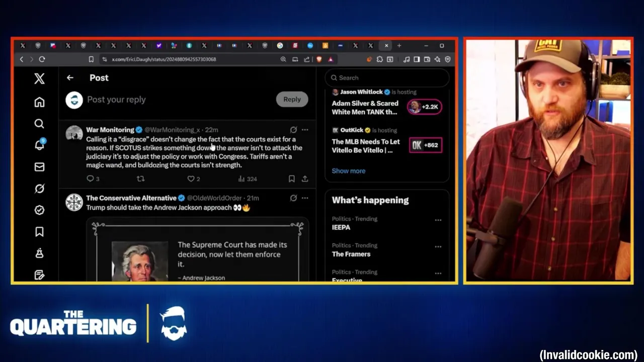Open the music note playlist icon
The width and height of the screenshot is (644, 362).
[407, 59]
